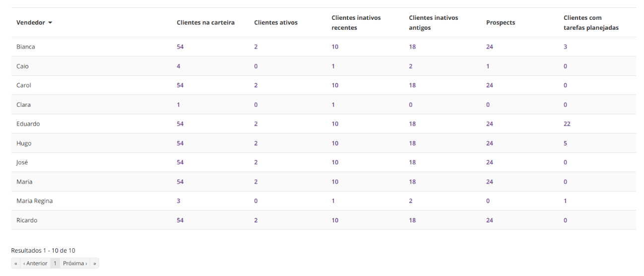
Task: Open Bianca's 3 planned tasks clients
Action: [x=565, y=47]
